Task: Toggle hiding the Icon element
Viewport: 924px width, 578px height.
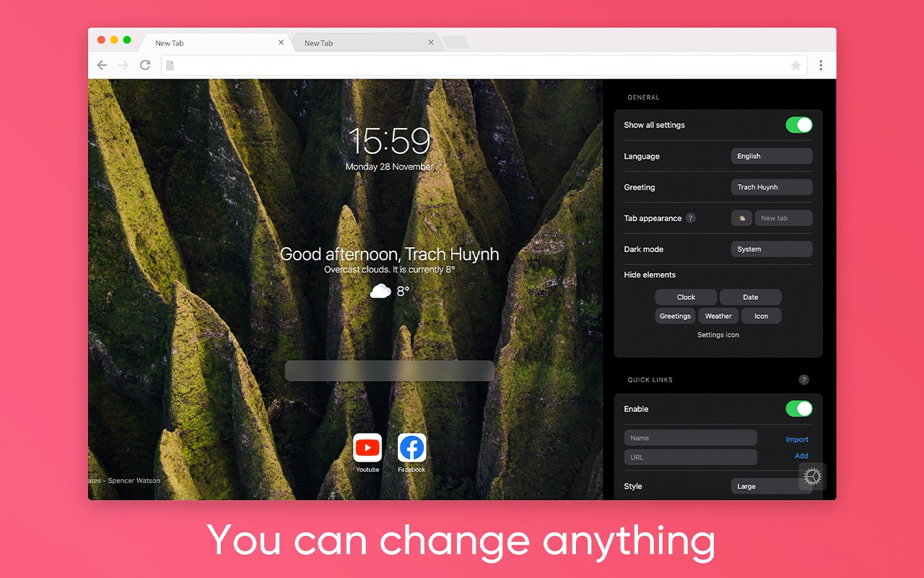Action: pos(762,316)
